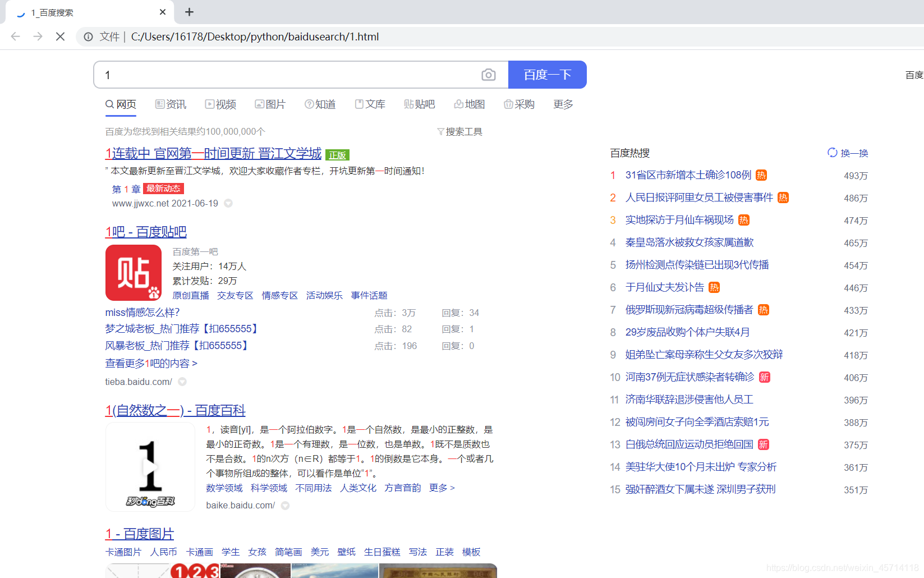Open 1 - 百度图片 result link

[x=140, y=534]
